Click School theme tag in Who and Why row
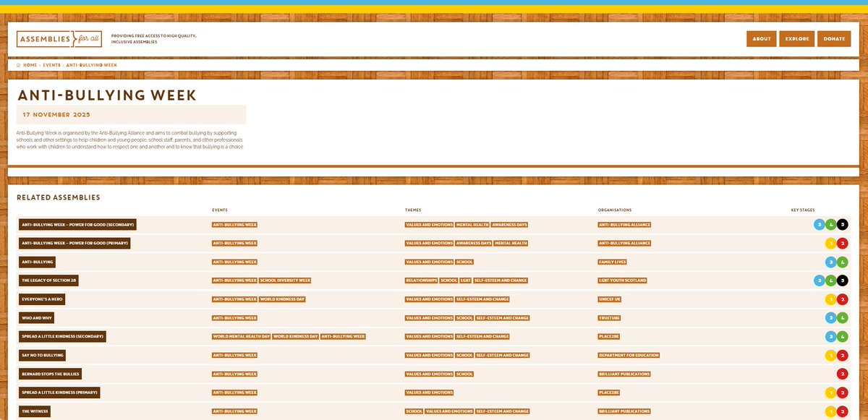The height and width of the screenshot is (420, 868). pyautogui.click(x=464, y=317)
